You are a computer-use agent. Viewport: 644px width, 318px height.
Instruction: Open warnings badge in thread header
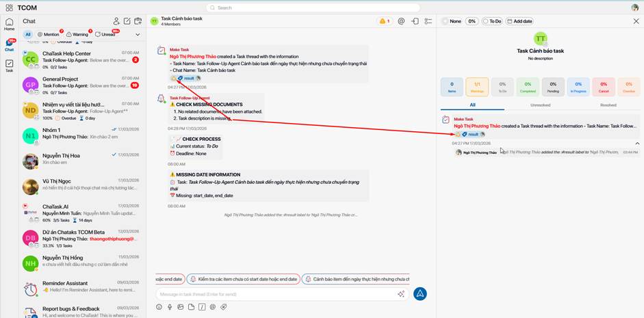tap(385, 21)
